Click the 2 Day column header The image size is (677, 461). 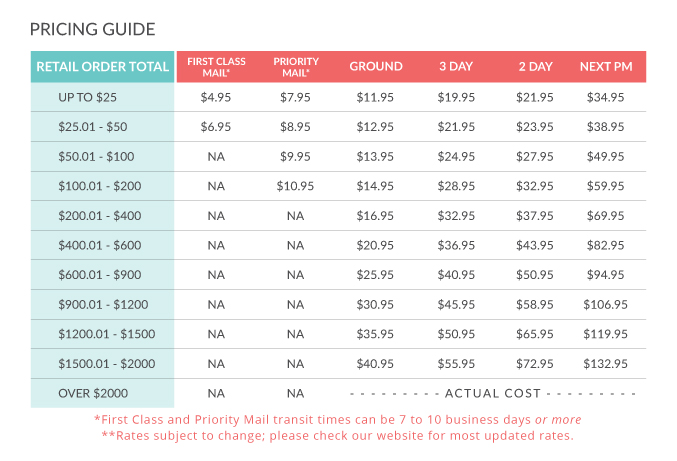[535, 67]
